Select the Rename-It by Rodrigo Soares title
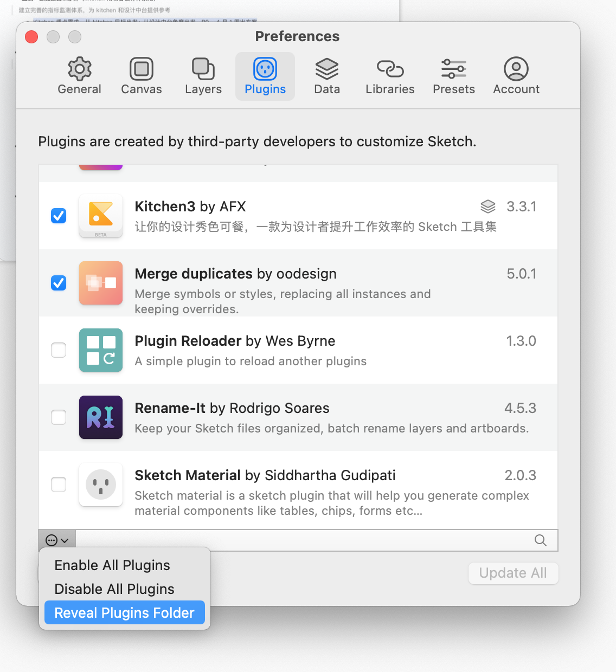The image size is (616, 672). click(232, 408)
